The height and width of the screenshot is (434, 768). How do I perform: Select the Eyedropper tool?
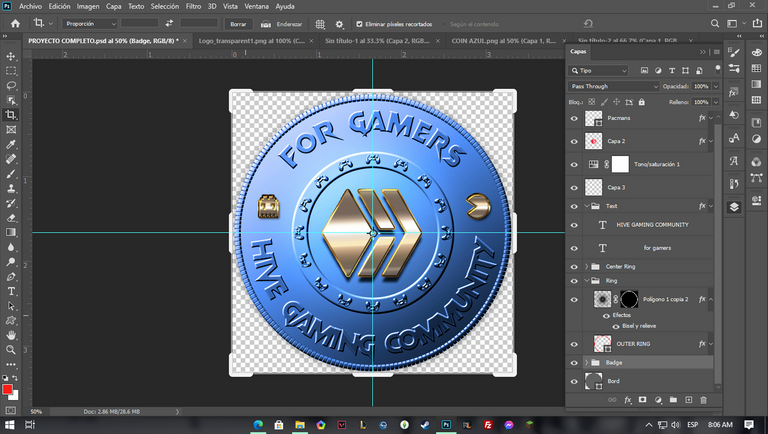tap(11, 145)
